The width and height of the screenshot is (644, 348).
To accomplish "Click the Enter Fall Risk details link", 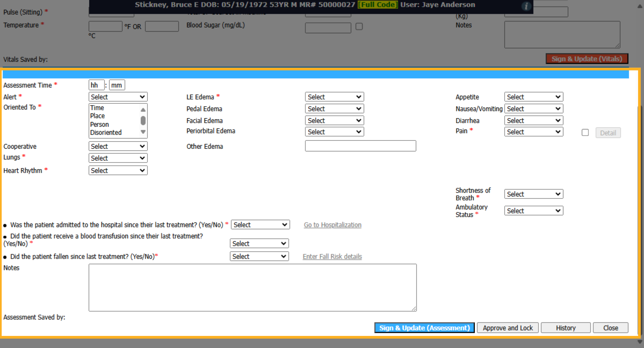I will pyautogui.click(x=332, y=257).
